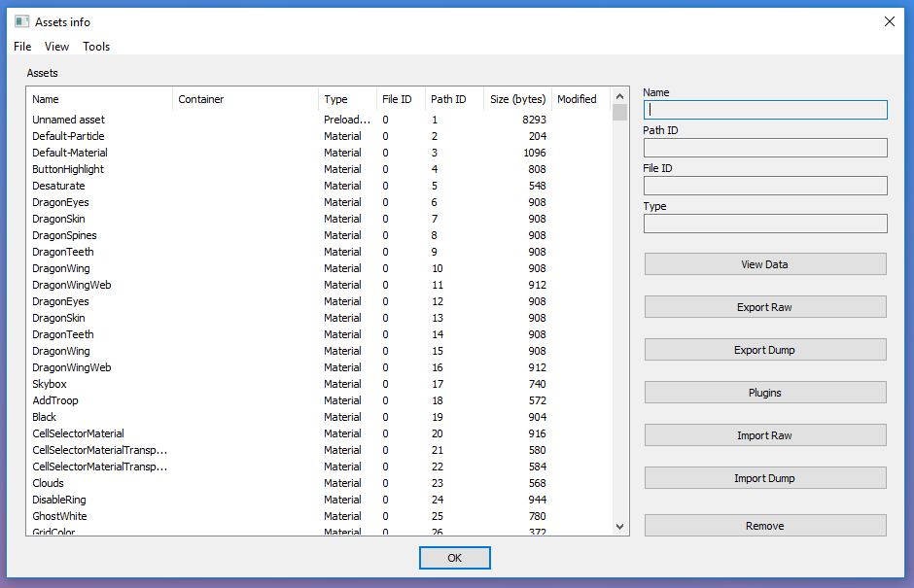Open the File menu
914x588 pixels.
click(22, 47)
